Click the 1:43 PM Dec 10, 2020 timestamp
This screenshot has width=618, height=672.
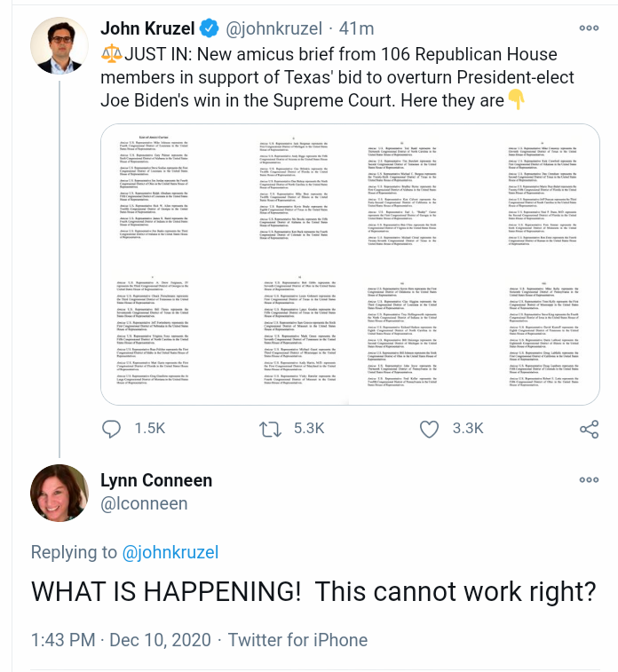[121, 639]
